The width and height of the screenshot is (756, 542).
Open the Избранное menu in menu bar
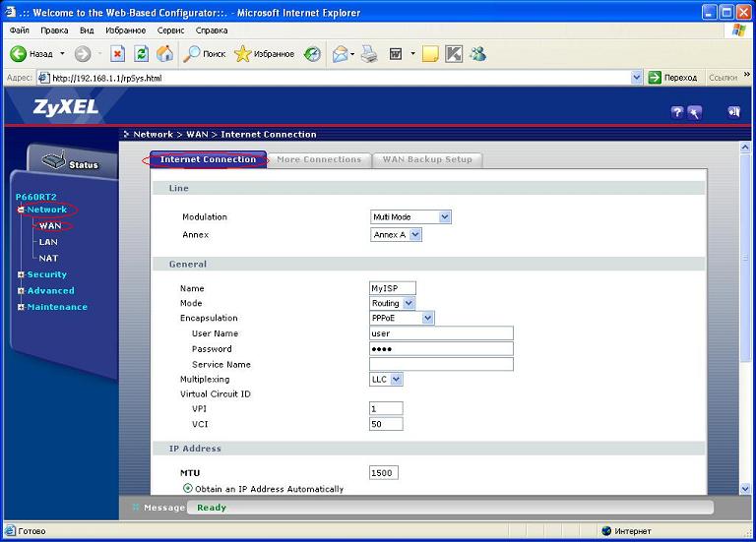click(x=125, y=30)
